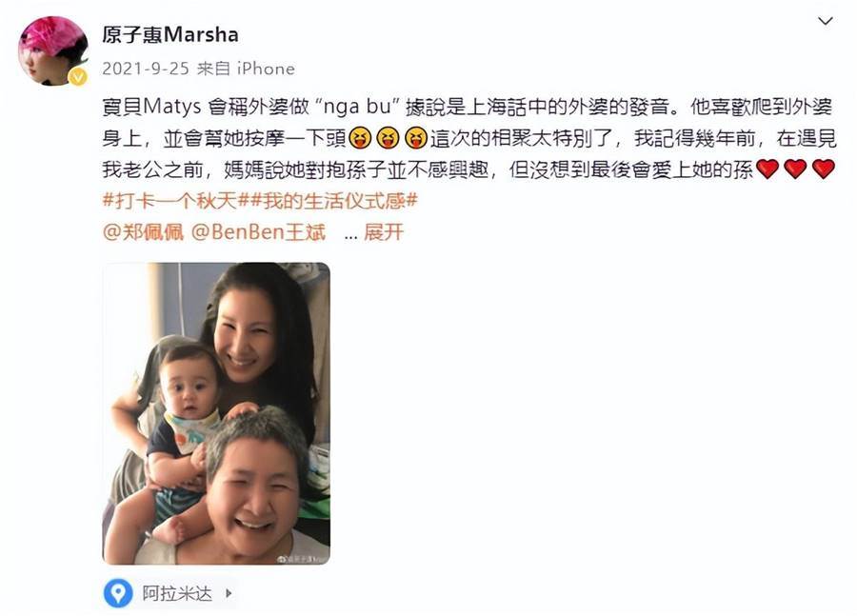
Task: Open the 阿拉米达 location tag
Action: click(176, 593)
